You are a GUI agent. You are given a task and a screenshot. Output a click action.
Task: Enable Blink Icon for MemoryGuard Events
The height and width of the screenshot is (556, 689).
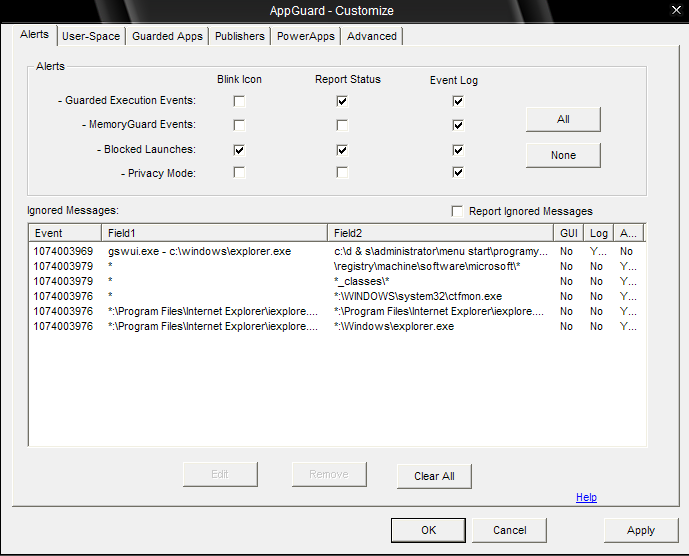(x=239, y=125)
